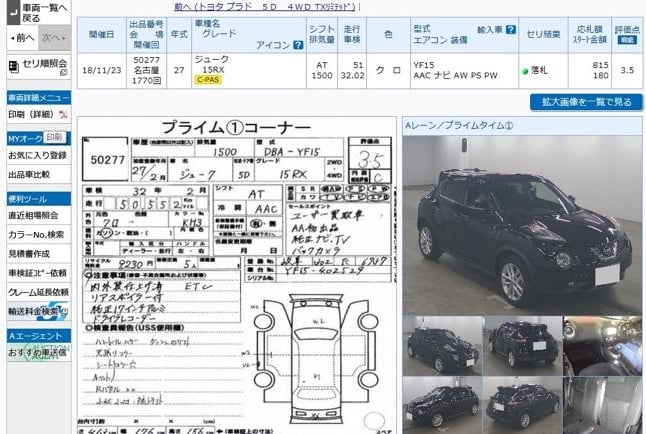
Task: Click the Aエージェント section header
Action: pos(39,336)
